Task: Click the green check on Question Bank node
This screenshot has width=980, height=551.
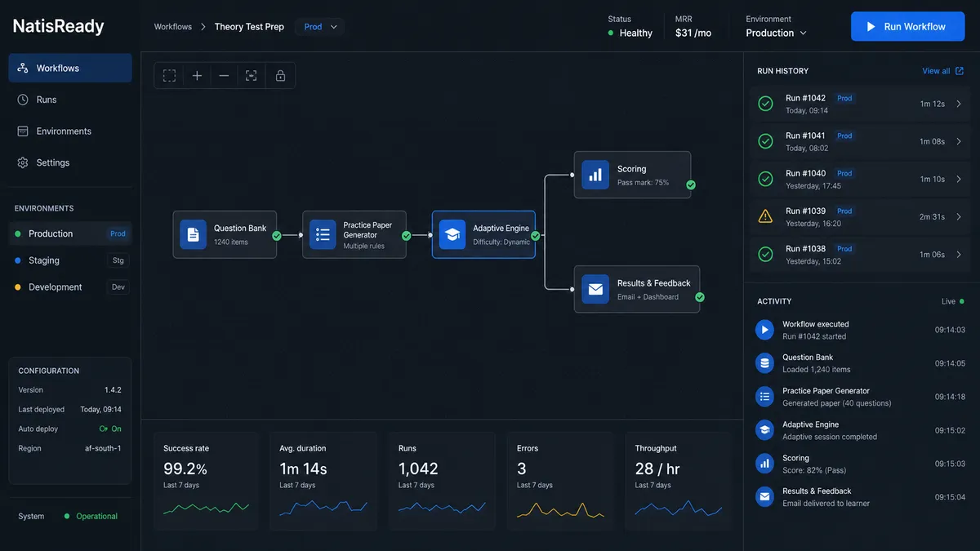Action: [x=276, y=236]
